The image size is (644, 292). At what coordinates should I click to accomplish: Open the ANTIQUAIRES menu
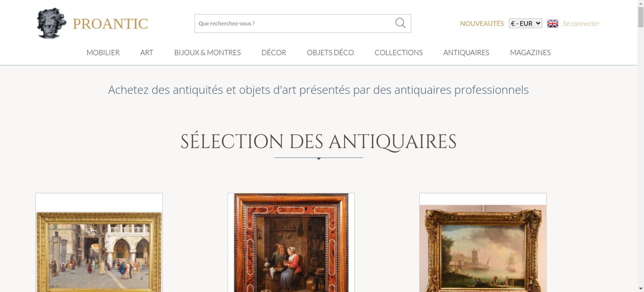[466, 52]
